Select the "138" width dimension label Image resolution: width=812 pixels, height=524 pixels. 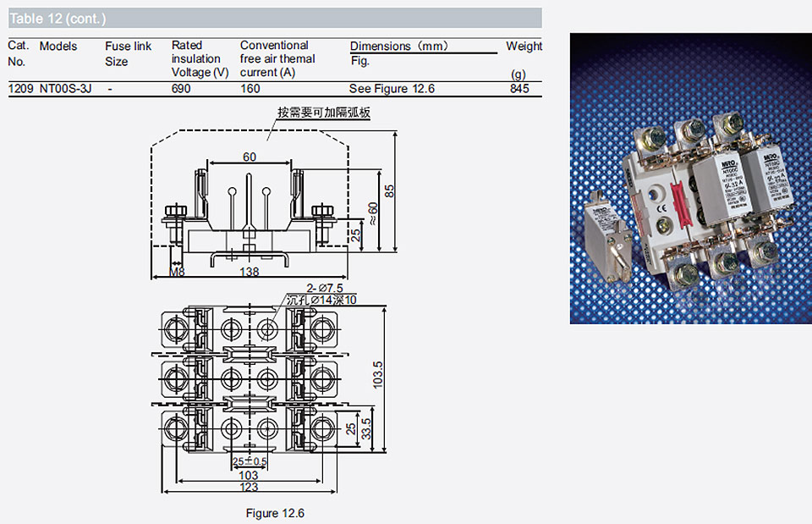(249, 272)
